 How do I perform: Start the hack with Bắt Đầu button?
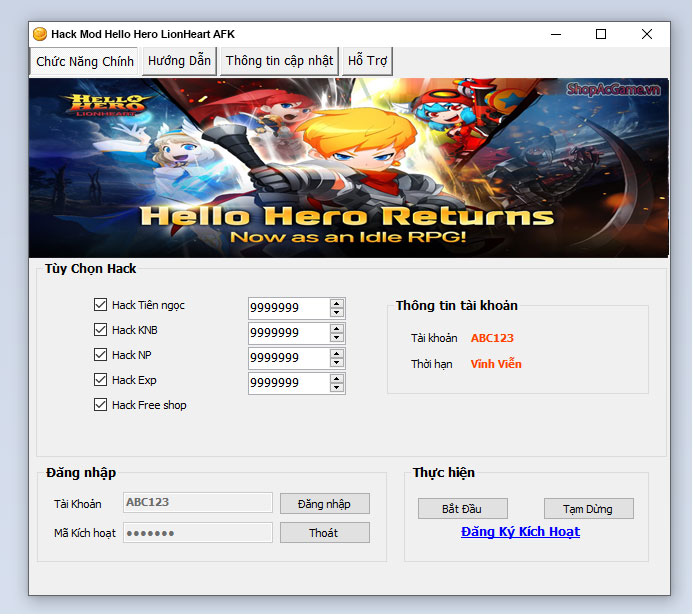[463, 509]
